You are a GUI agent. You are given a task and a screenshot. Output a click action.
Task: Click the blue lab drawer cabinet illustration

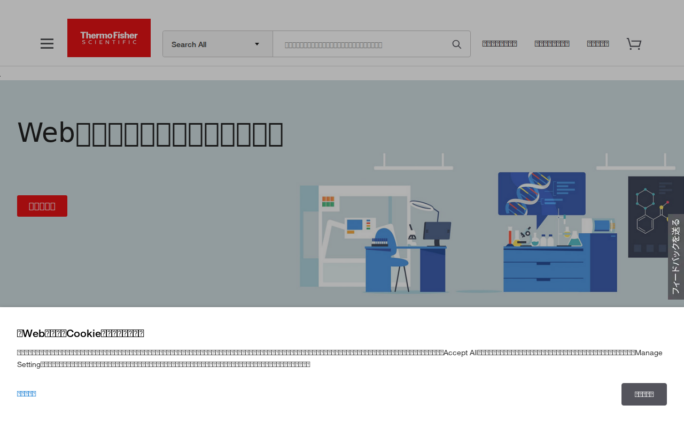point(543,267)
